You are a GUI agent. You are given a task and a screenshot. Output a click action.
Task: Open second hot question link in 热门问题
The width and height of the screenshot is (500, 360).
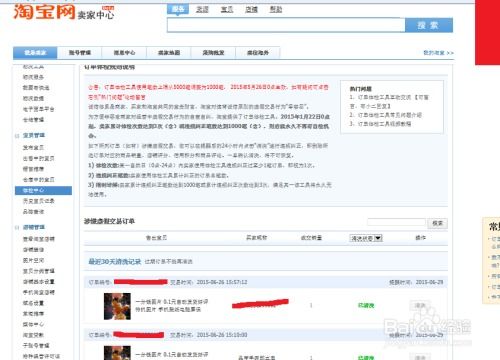(x=386, y=115)
